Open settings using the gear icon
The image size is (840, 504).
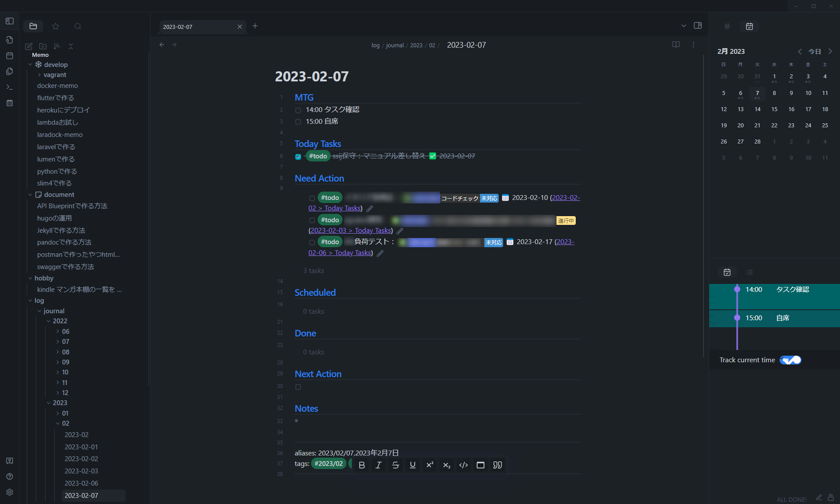coord(10,492)
